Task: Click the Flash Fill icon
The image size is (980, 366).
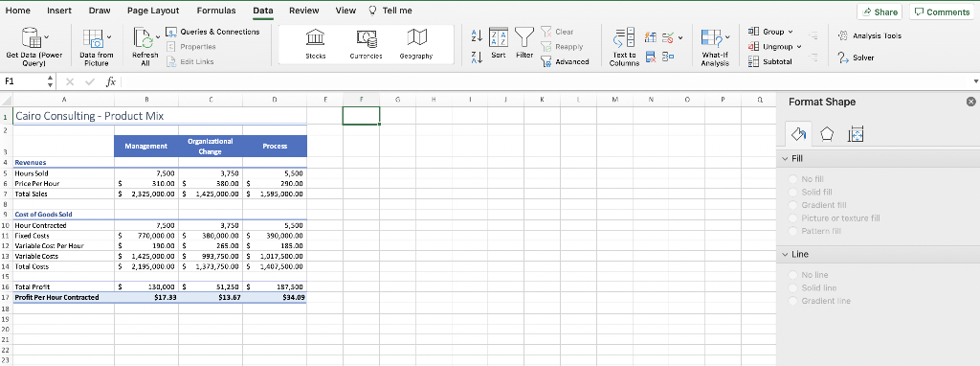Action: (650, 37)
